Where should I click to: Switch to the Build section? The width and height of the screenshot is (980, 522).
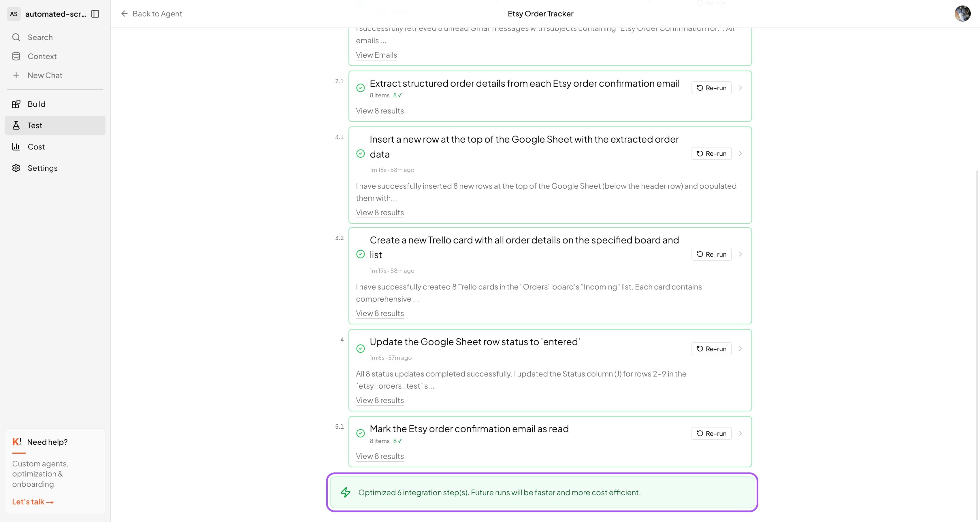point(36,104)
